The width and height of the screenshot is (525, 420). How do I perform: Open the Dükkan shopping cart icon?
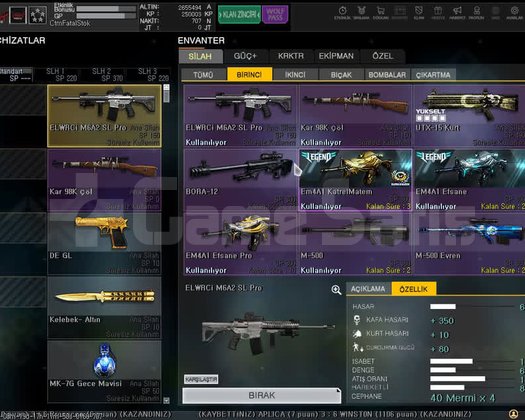(380, 11)
